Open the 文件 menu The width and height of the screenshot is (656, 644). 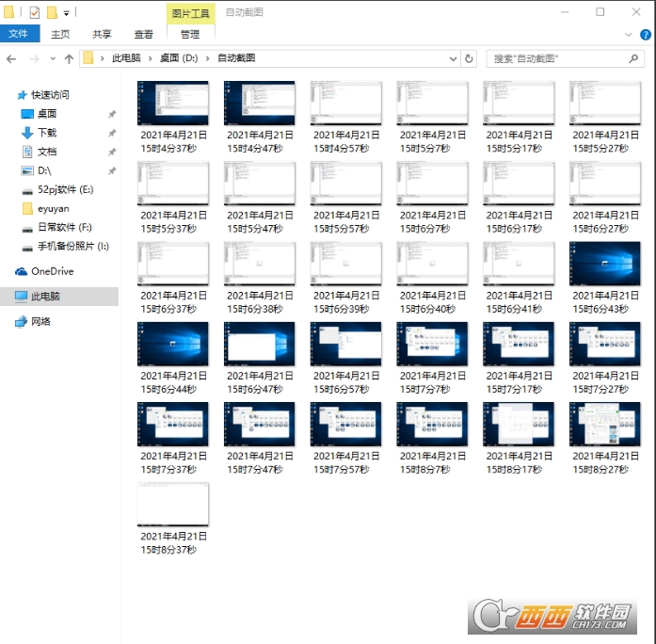coord(20,34)
